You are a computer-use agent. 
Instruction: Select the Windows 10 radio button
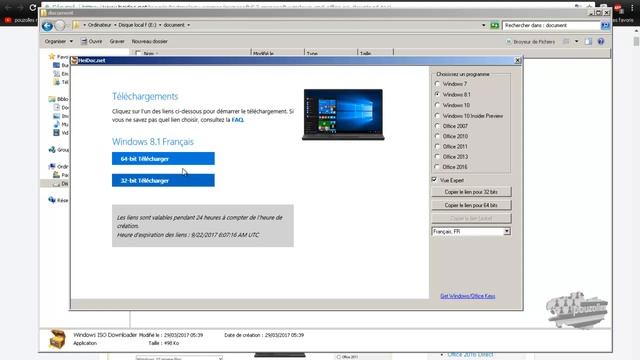click(x=437, y=105)
